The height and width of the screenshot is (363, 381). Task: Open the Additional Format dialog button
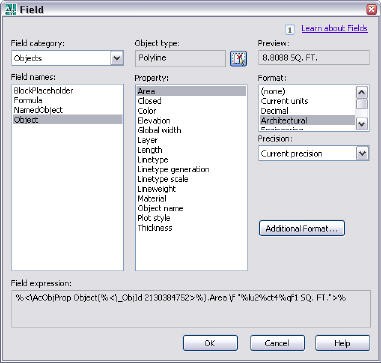point(302,229)
